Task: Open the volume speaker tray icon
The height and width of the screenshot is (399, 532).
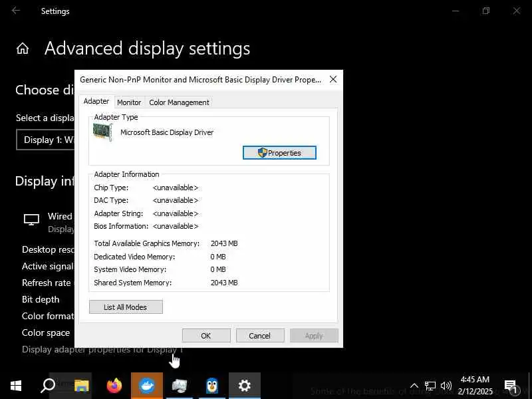Action: 446,386
